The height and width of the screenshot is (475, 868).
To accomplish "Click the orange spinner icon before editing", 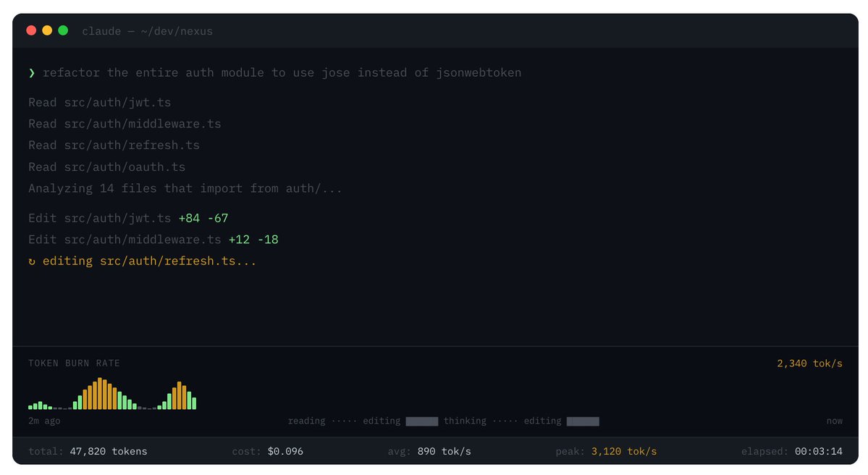I will [x=32, y=261].
